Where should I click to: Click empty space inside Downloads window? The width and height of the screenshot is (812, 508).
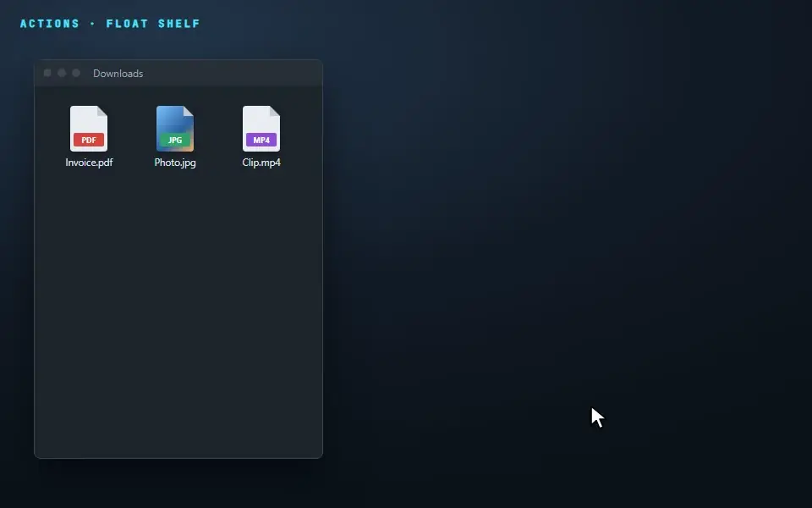click(x=178, y=311)
